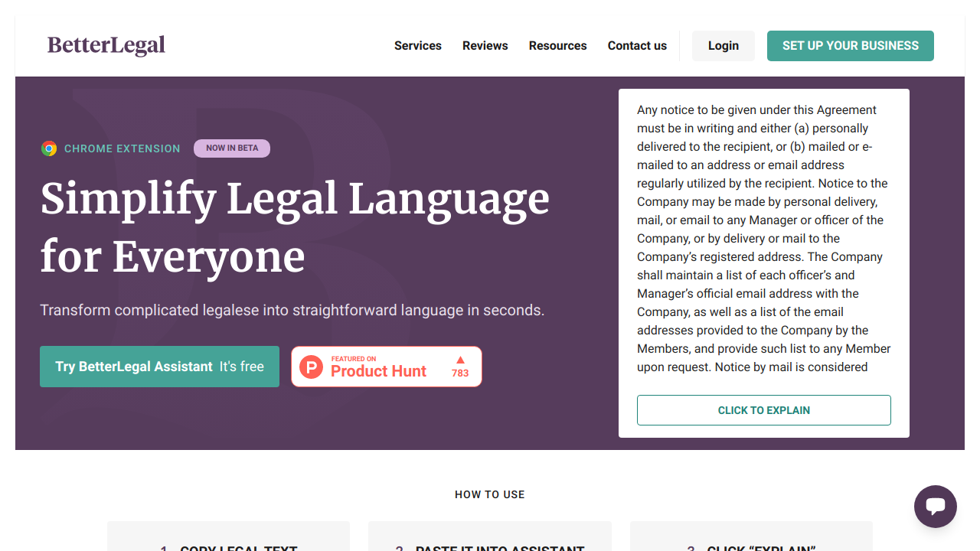The image size is (980, 551).
Task: Click the SET UP YOUR BUSINESS button
Action: point(850,46)
